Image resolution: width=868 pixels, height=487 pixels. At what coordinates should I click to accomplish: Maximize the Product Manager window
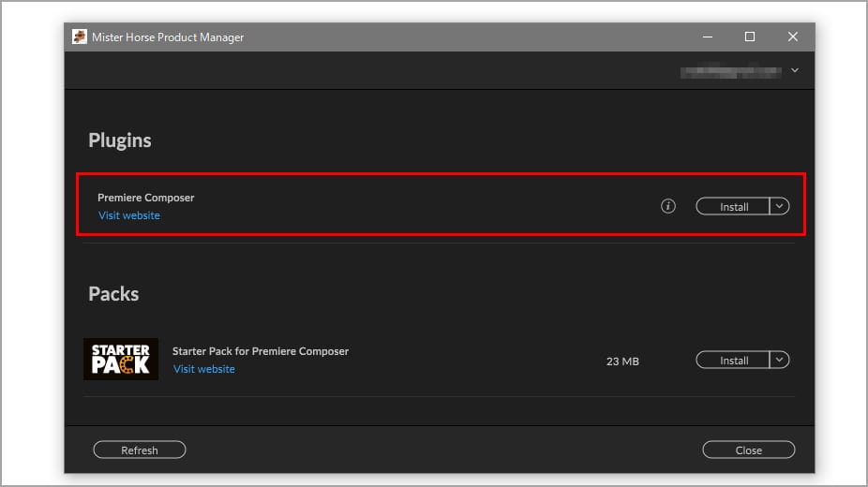coord(750,37)
